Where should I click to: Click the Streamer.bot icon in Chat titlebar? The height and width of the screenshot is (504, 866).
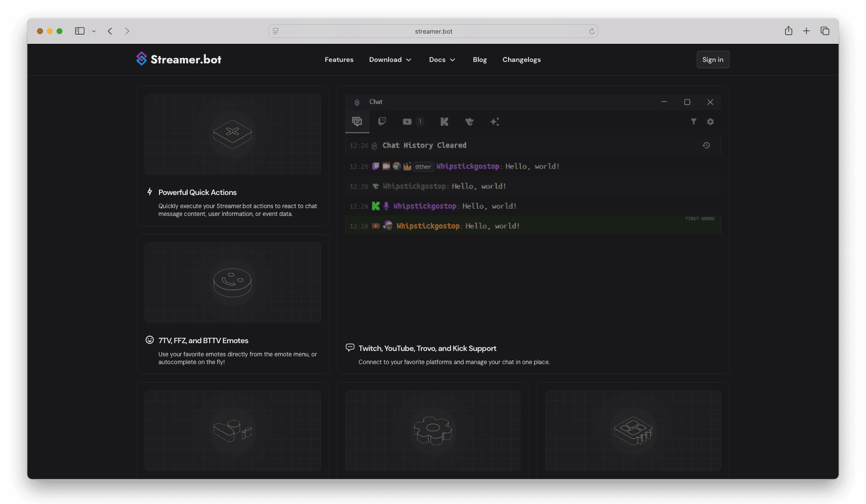click(x=357, y=102)
